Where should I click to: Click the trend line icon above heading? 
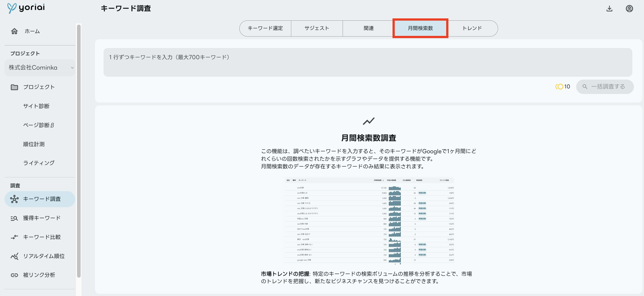click(368, 121)
